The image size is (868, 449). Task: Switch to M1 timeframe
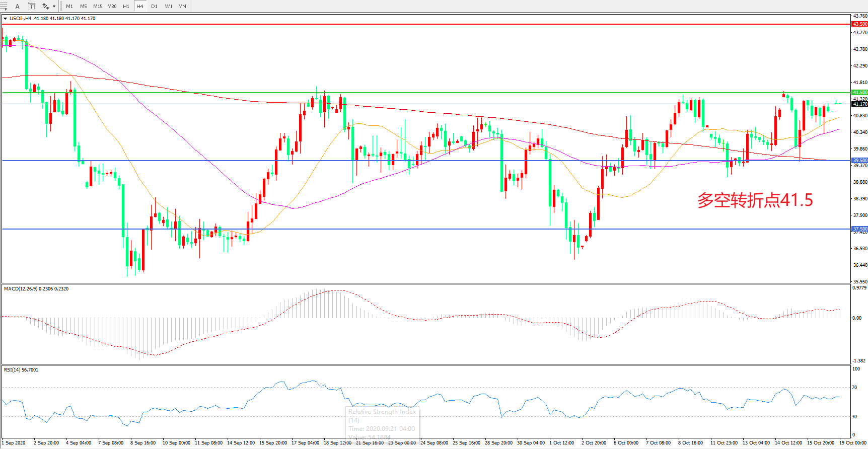pyautogui.click(x=69, y=7)
